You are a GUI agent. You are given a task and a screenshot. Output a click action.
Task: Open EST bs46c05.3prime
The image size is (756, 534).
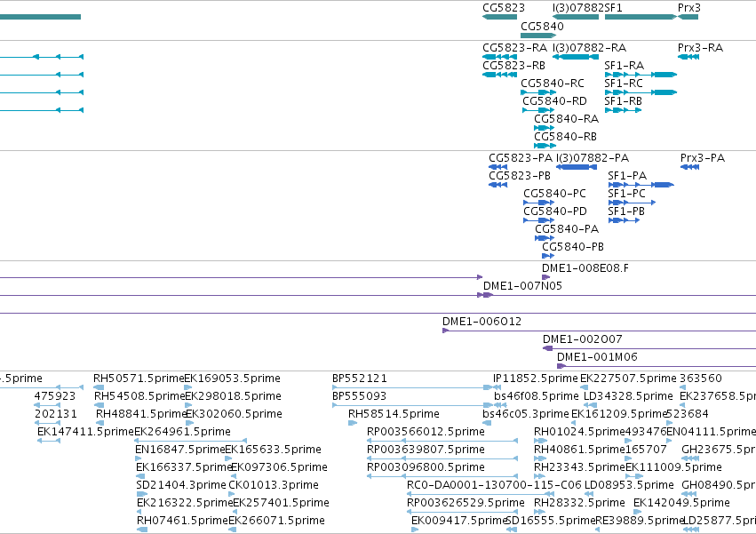point(487,423)
